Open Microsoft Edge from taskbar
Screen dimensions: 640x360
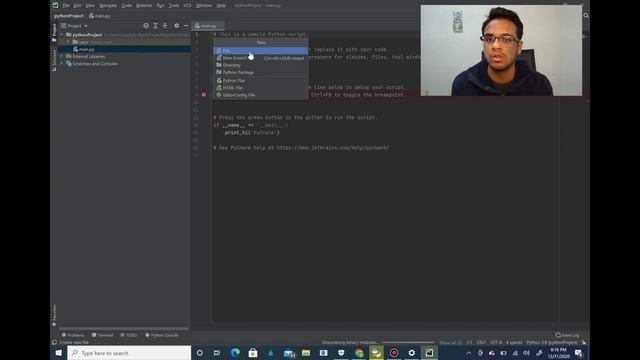pos(236,353)
